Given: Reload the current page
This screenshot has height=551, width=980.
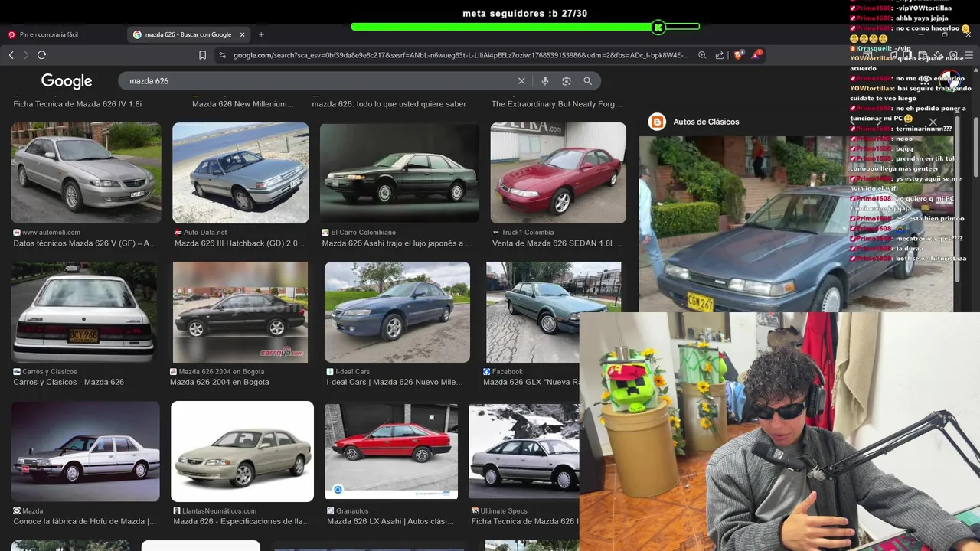Looking at the screenshot, I should click(x=41, y=55).
